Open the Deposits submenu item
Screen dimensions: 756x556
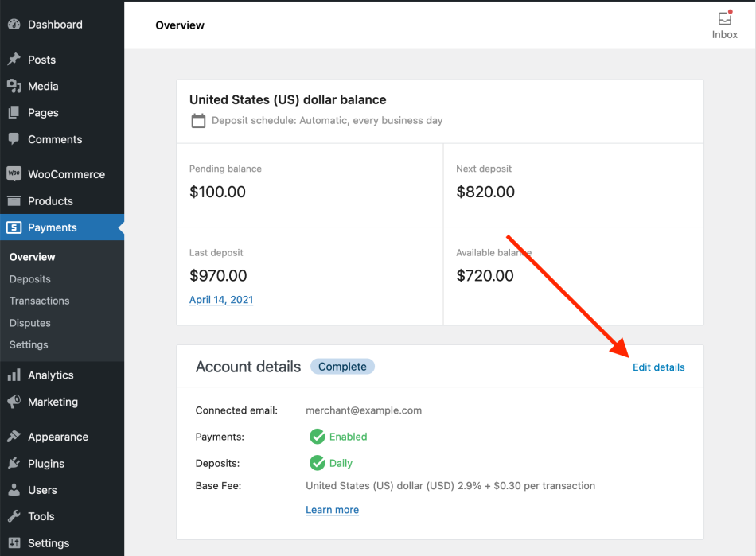pos(30,279)
